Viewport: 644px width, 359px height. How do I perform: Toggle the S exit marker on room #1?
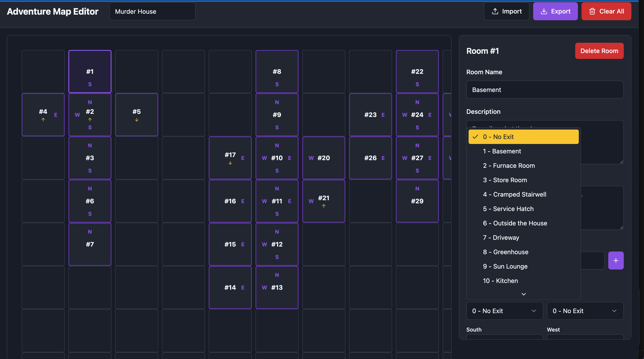click(89, 84)
